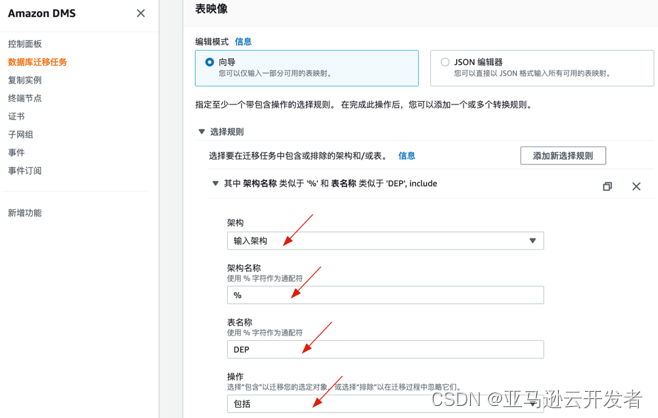Close the Amazon DMS sidebar panel
The height and width of the screenshot is (418, 658).
(140, 13)
